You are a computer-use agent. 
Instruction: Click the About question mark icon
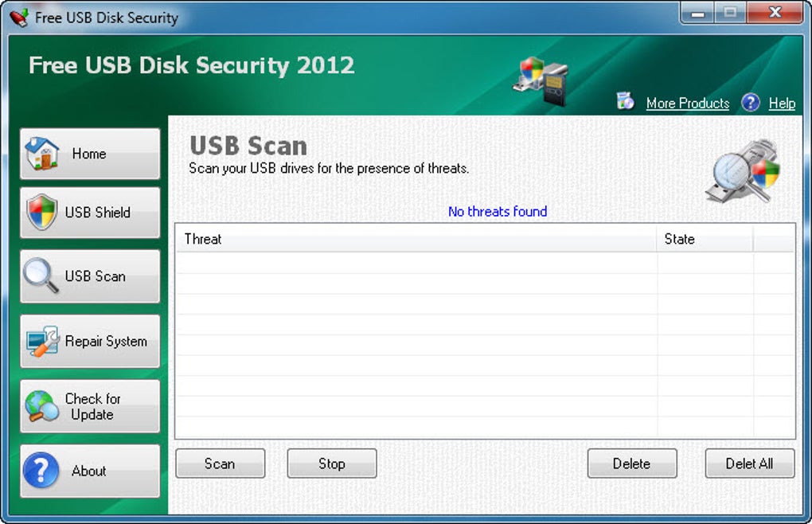click(x=41, y=470)
